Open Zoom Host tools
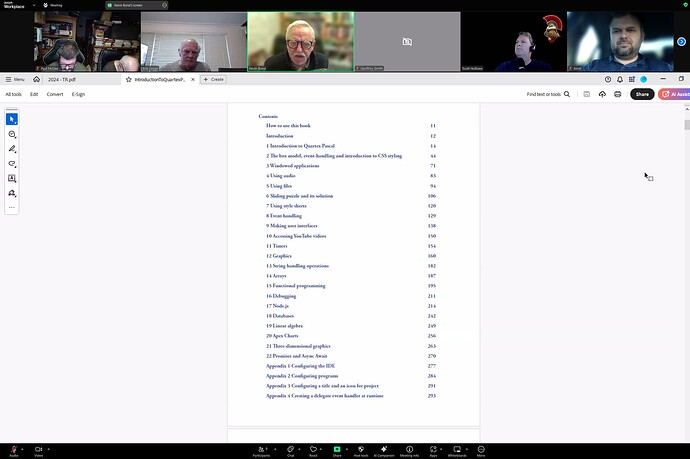The image size is (690, 459). (x=361, y=451)
